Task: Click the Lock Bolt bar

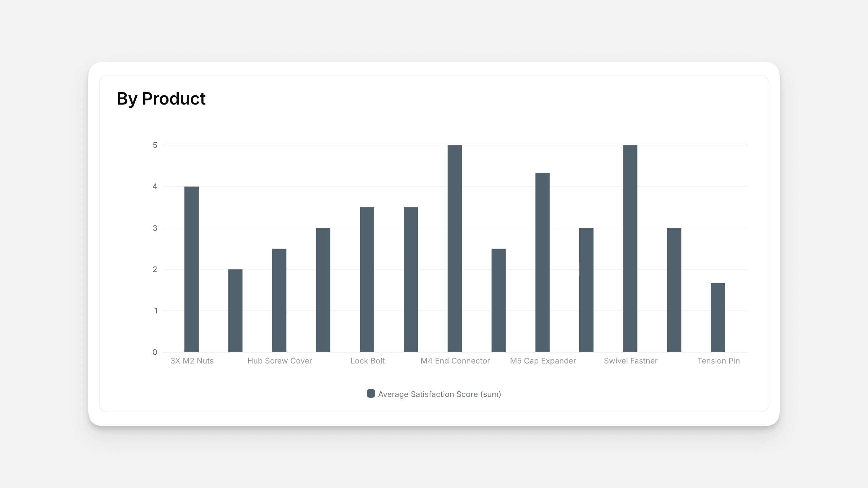Action: [367, 280]
